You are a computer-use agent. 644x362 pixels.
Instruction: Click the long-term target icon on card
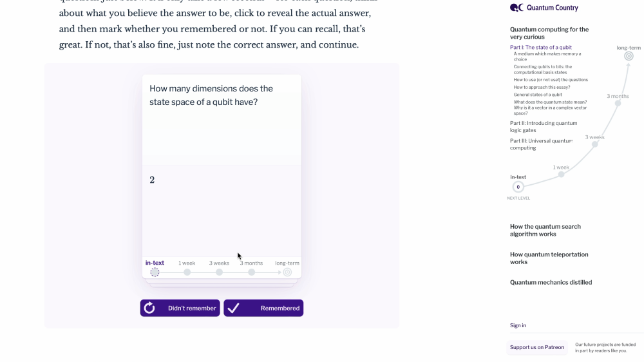click(x=287, y=272)
